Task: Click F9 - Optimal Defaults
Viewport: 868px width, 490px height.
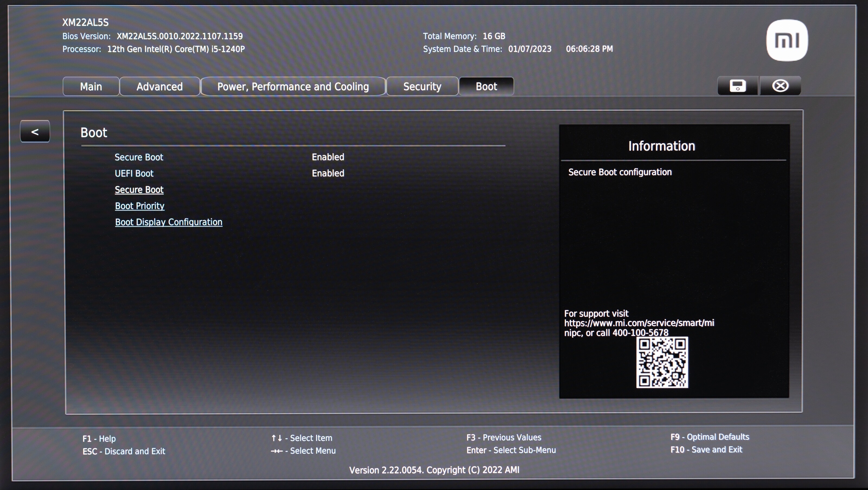Action: click(710, 437)
